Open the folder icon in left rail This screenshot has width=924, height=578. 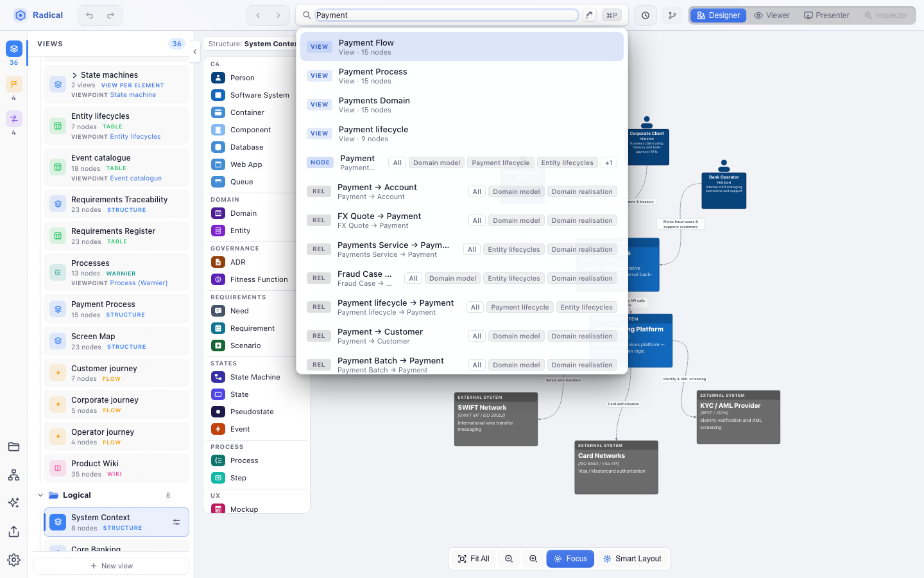pyautogui.click(x=14, y=447)
